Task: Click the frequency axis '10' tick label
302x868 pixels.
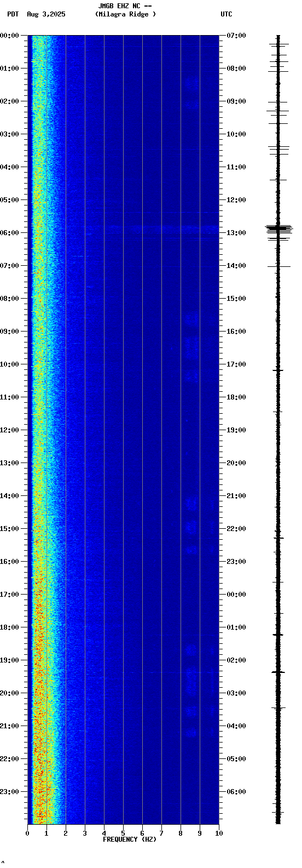Action: 219,833
